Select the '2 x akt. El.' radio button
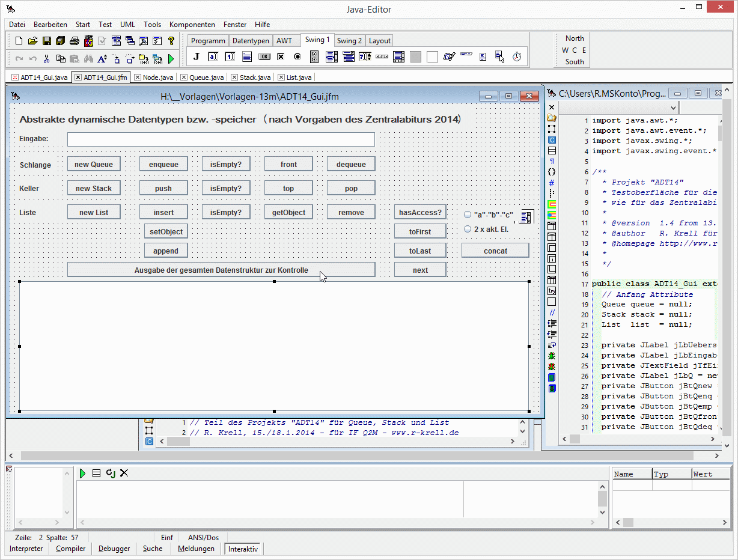This screenshot has width=738, height=560. coord(468,229)
